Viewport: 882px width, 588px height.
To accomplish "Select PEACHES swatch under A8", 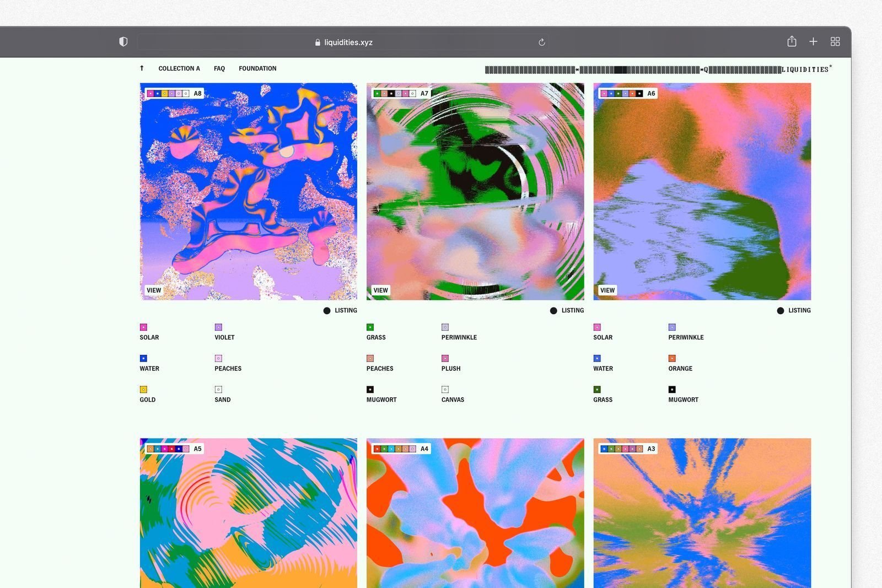I will click(218, 358).
